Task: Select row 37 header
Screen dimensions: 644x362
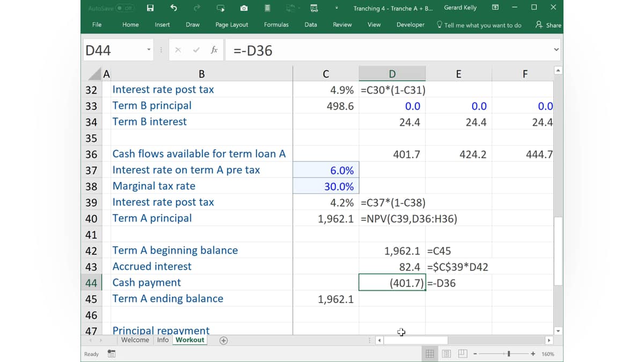Action: pos(91,170)
